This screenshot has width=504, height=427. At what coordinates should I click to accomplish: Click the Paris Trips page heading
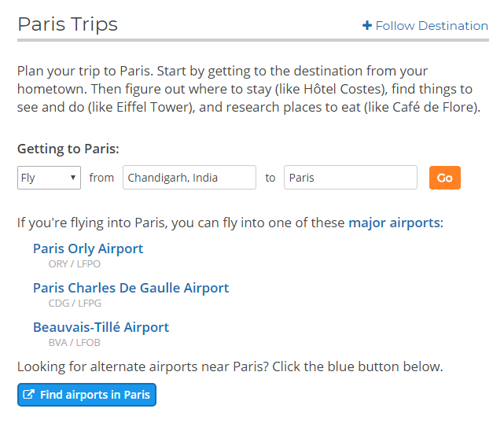pyautogui.click(x=68, y=24)
